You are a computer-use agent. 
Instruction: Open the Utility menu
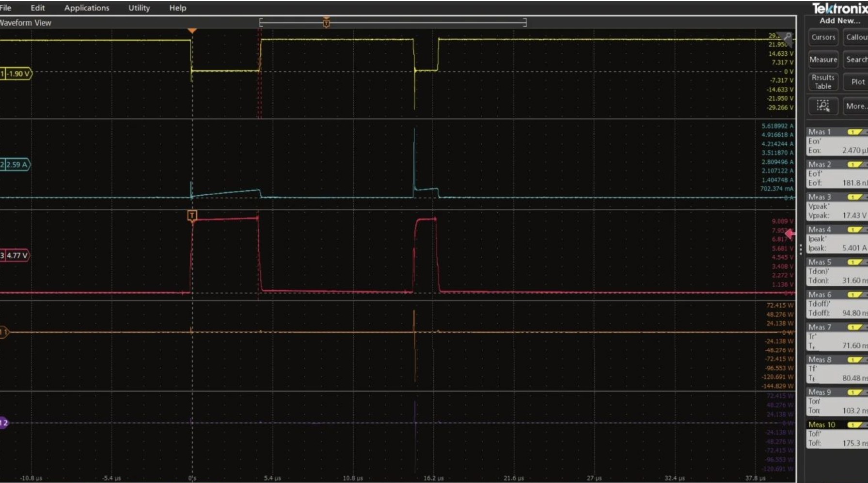coord(139,8)
